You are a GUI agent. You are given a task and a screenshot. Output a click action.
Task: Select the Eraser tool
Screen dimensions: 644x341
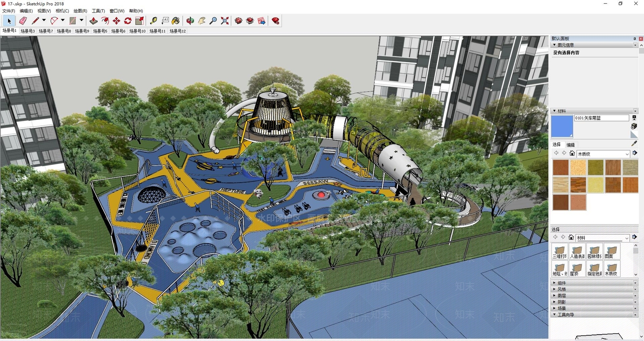tap(23, 21)
